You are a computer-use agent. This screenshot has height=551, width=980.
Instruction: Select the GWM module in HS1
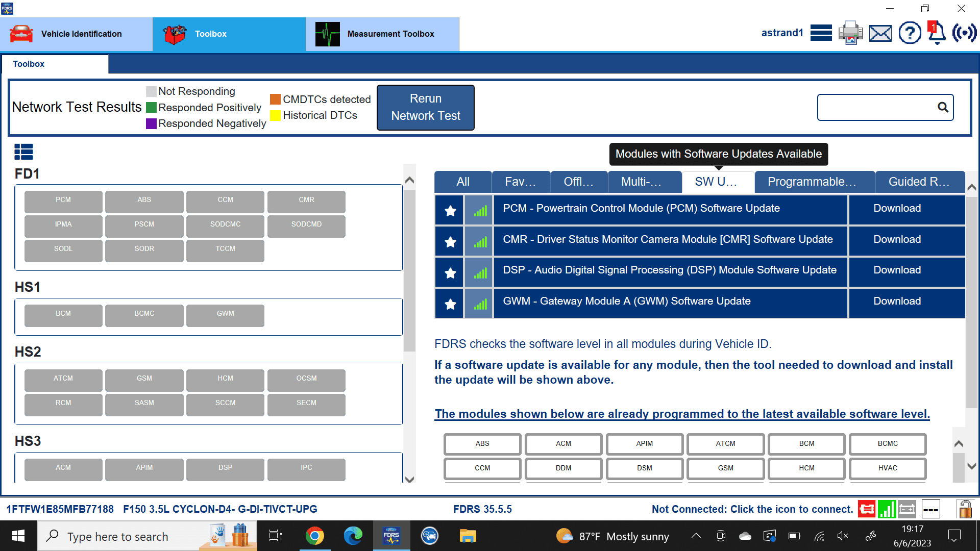[x=225, y=315]
